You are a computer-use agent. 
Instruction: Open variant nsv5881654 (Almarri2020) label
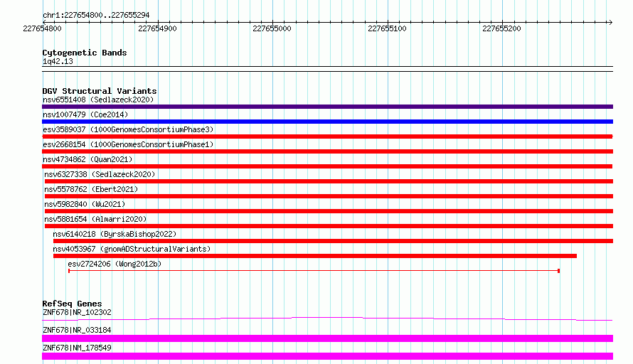pyautogui.click(x=96, y=219)
